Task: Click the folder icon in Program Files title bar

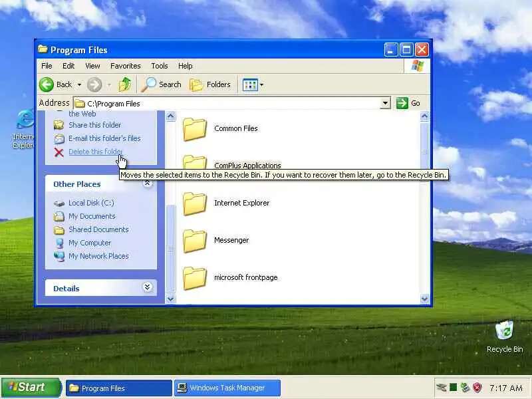Action: [43, 49]
